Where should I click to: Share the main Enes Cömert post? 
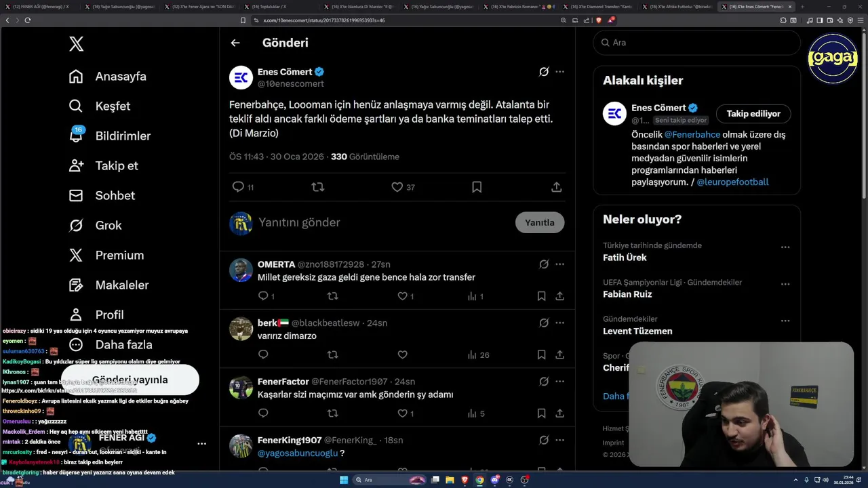click(557, 187)
